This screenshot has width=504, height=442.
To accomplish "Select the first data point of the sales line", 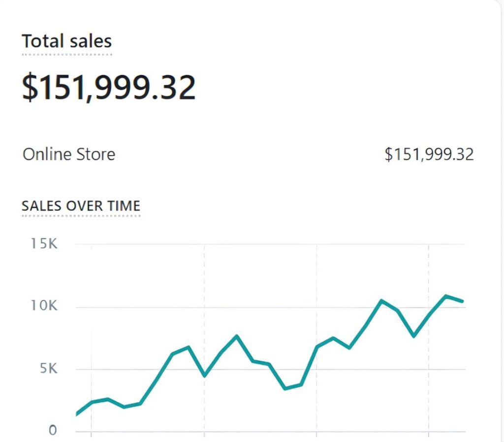I will (x=77, y=414).
